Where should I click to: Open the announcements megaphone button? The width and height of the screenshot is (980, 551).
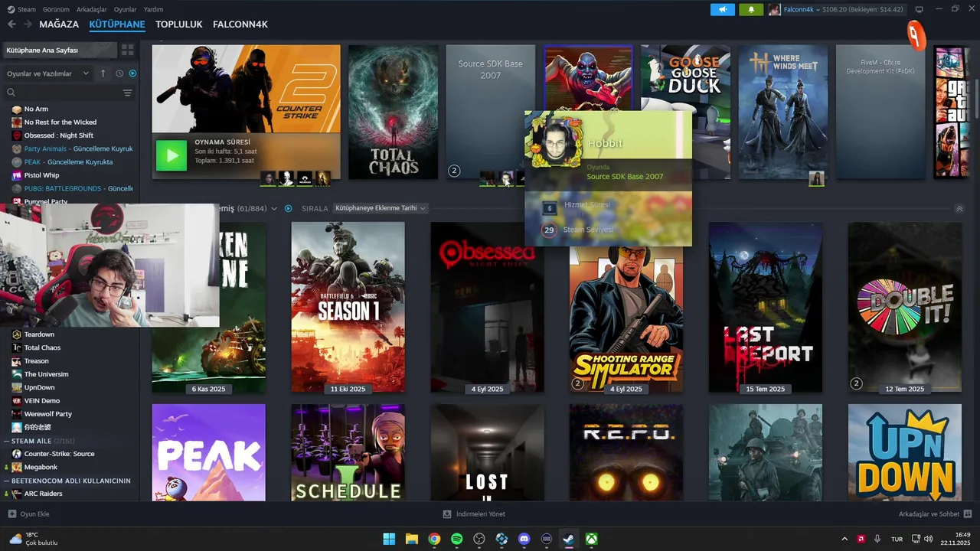(x=722, y=9)
